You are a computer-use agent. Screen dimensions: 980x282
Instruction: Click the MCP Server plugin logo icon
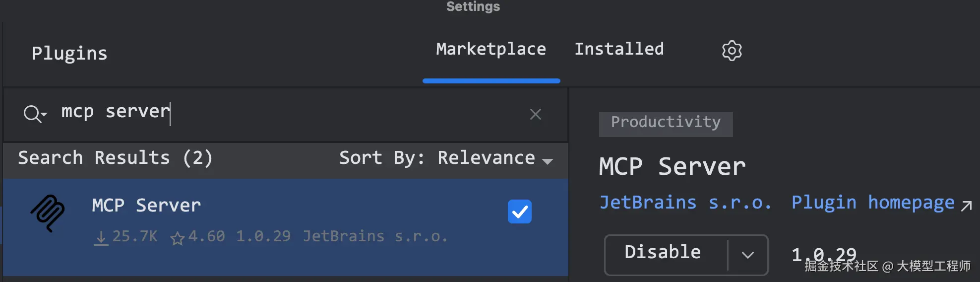[x=48, y=213]
